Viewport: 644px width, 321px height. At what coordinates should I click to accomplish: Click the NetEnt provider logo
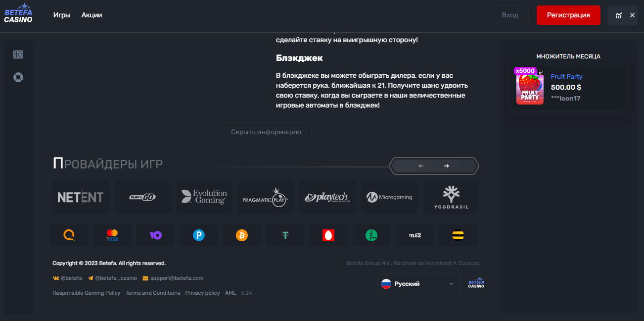[x=81, y=197]
